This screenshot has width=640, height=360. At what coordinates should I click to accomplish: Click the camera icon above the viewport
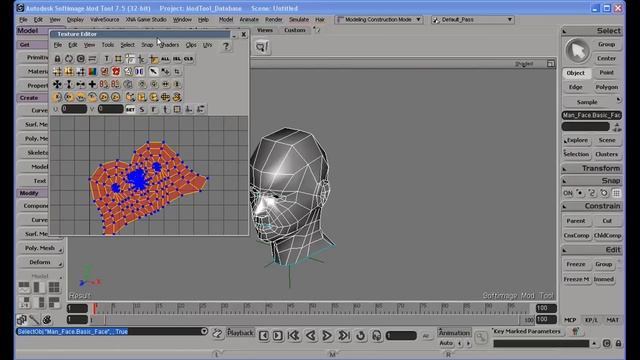click(x=262, y=47)
